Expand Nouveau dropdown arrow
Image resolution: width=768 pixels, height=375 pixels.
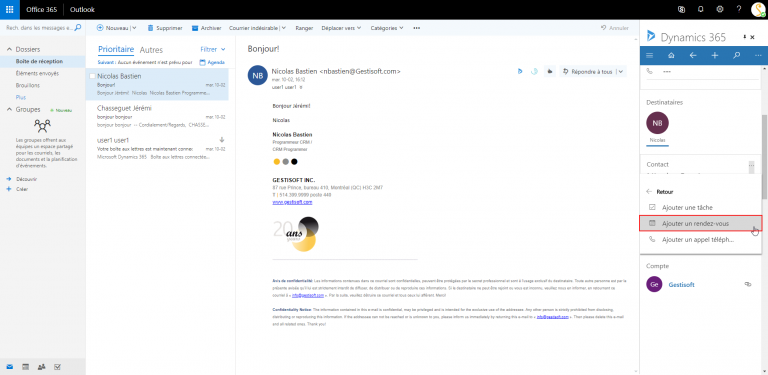134,28
